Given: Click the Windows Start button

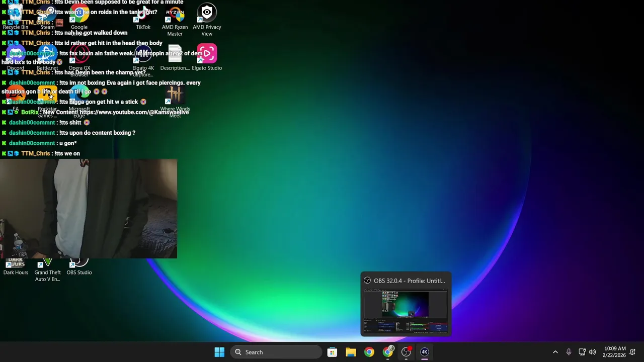Looking at the screenshot, I should tap(219, 352).
